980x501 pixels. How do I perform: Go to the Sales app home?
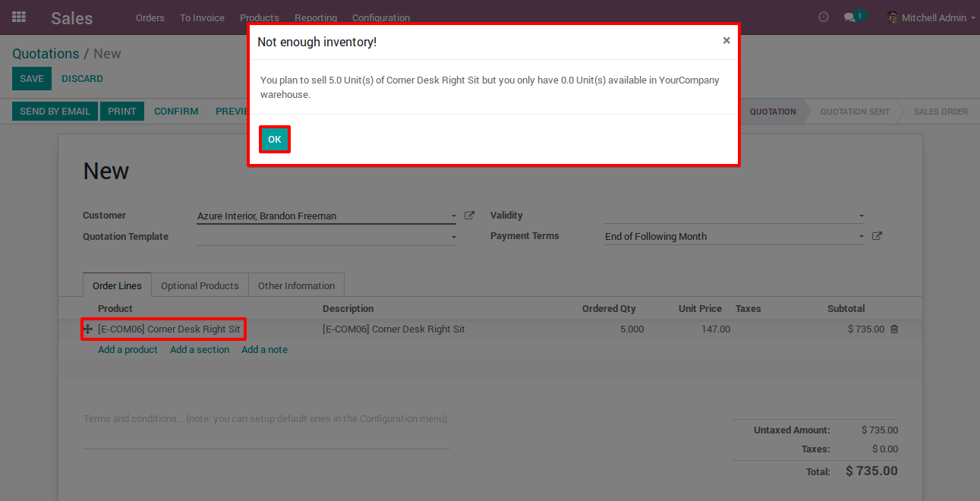point(72,17)
